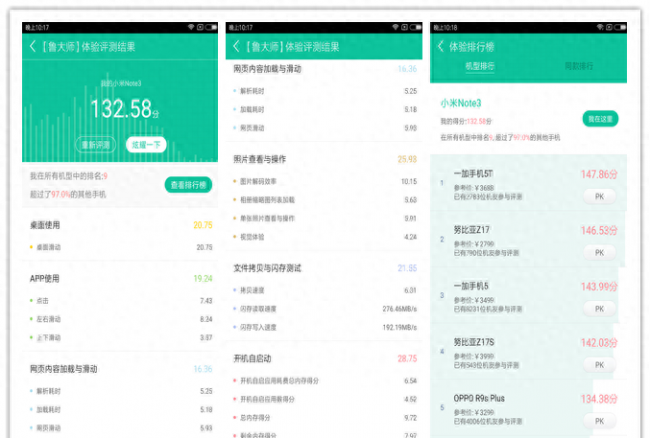The width and height of the screenshot is (650, 438).
Task: Select the APP使用 section header
Action: point(44,278)
